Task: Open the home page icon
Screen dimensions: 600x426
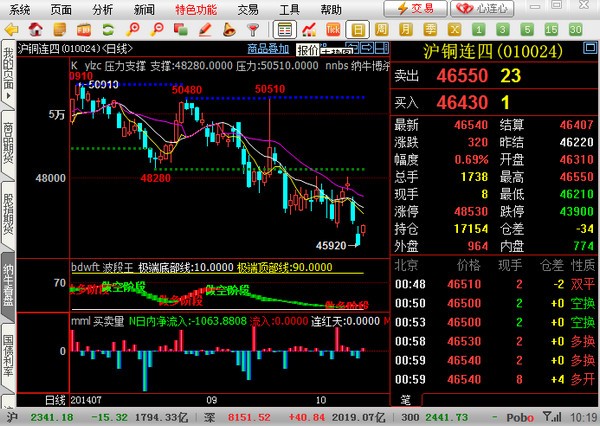Action: (36, 29)
